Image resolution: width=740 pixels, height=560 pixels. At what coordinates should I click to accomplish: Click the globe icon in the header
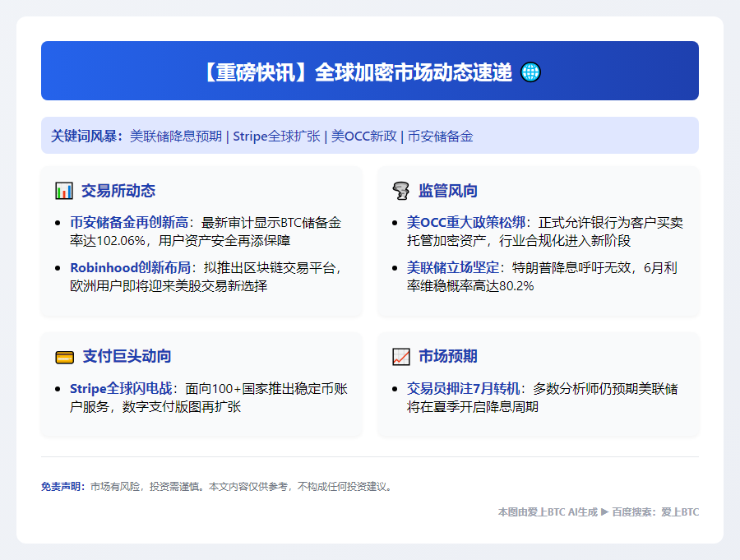pyautogui.click(x=530, y=72)
